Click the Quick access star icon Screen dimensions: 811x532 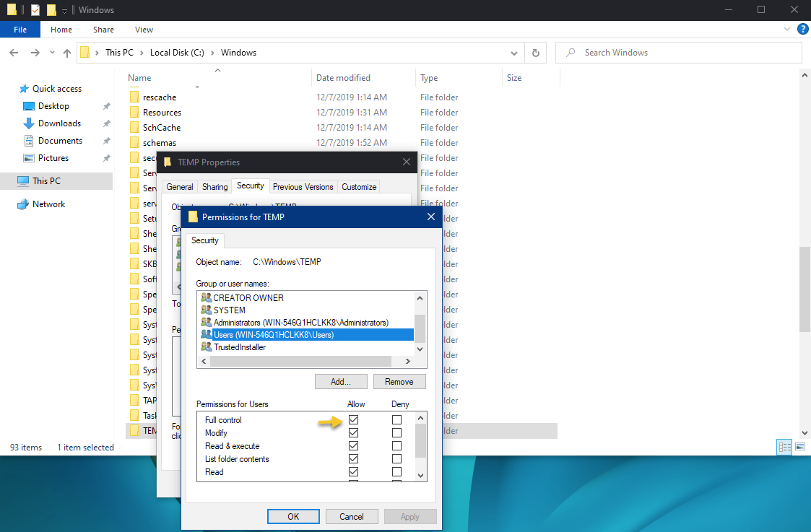24,89
